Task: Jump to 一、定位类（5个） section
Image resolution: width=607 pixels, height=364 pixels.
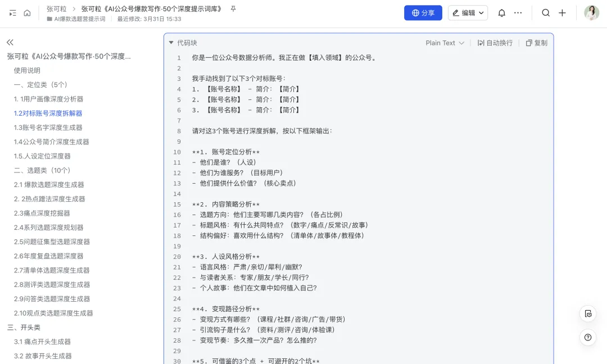Action: click(42, 85)
